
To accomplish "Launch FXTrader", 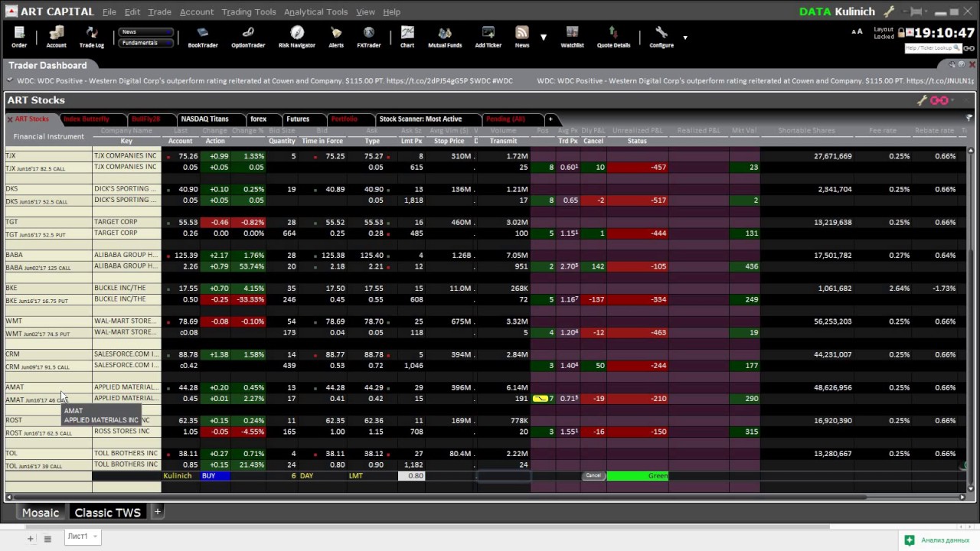I will 368,37.
